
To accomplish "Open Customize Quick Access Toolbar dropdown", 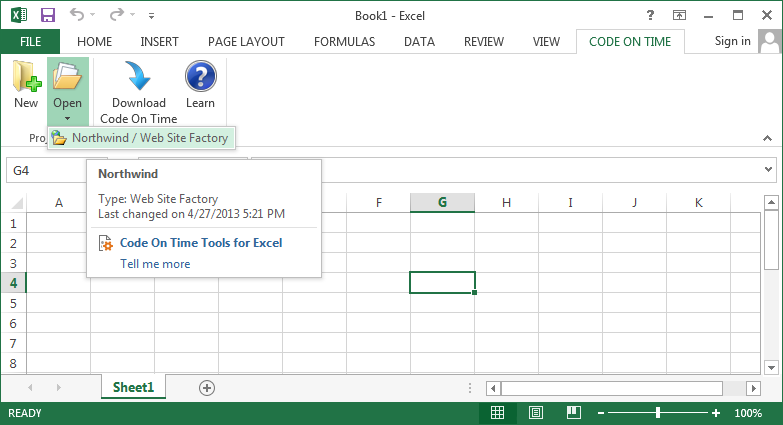I will coord(151,16).
